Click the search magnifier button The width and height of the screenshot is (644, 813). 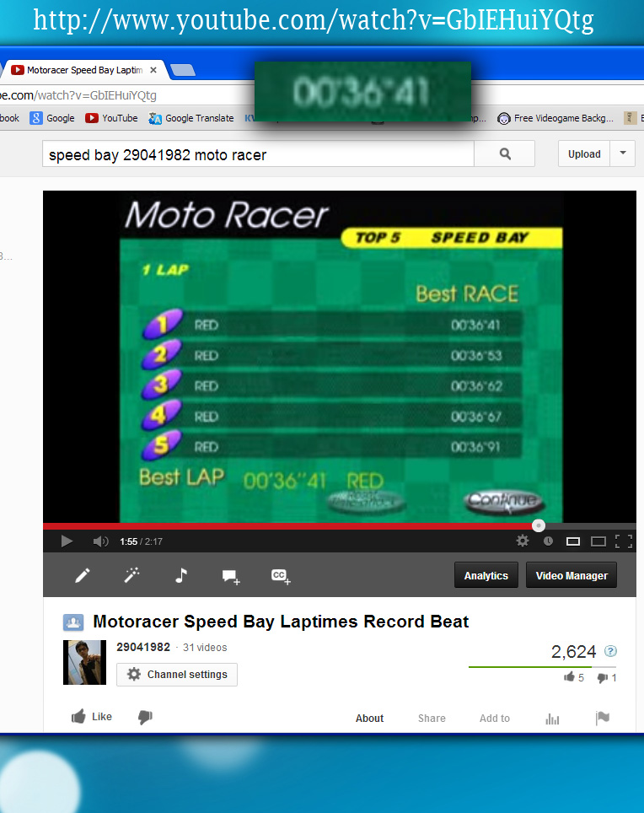click(505, 154)
